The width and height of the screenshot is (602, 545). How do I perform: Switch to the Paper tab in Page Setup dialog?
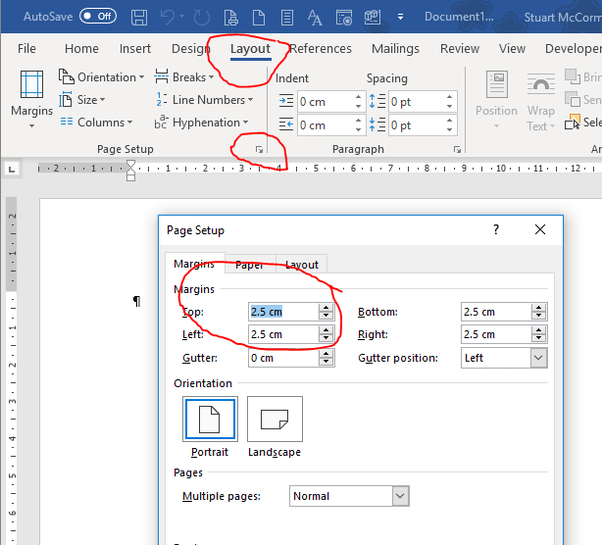(250, 264)
